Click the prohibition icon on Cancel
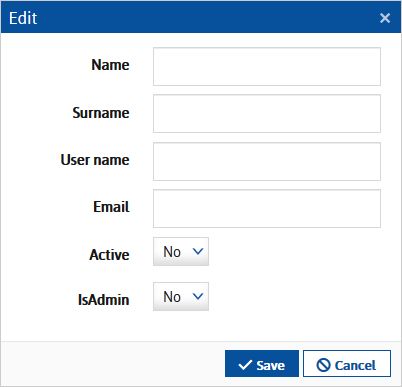This screenshot has width=402, height=387. pos(323,365)
